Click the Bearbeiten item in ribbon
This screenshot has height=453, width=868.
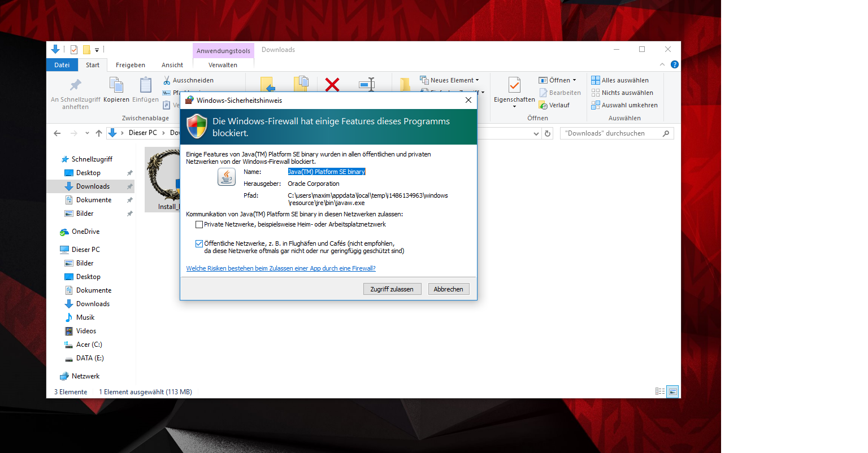click(x=560, y=93)
